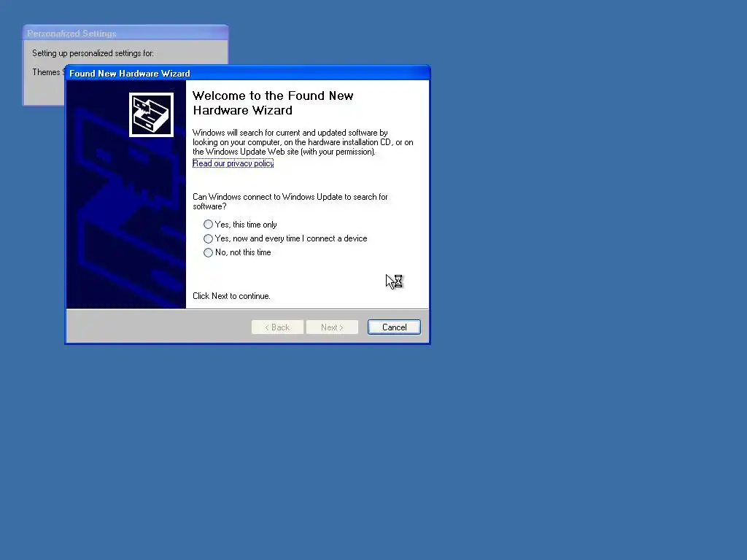Click "Themes" text in Personalized Settings window
This screenshot has height=560, width=747.
pos(46,72)
